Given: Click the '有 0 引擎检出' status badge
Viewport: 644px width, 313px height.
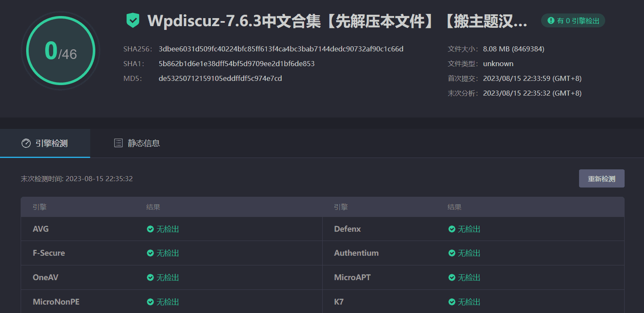Looking at the screenshot, I should [x=573, y=21].
